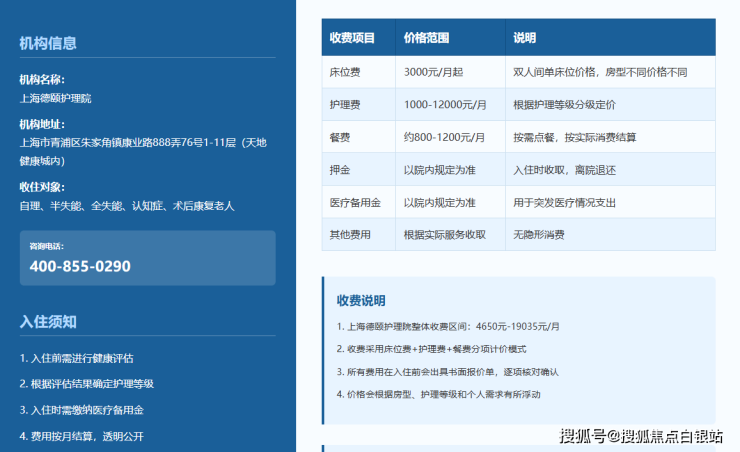Viewport: 740px width, 452px height.
Task: Select the 入住须知 heading
Action: (48, 322)
